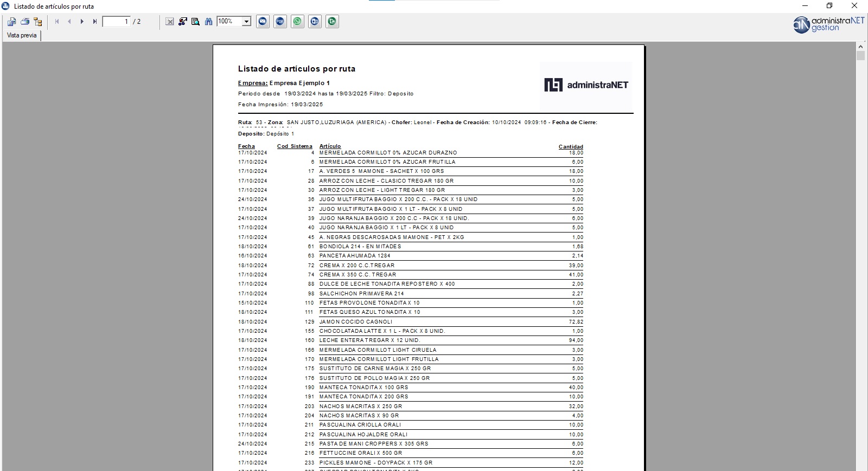
Task: Click the search preview magnifier icon
Action: point(196,22)
